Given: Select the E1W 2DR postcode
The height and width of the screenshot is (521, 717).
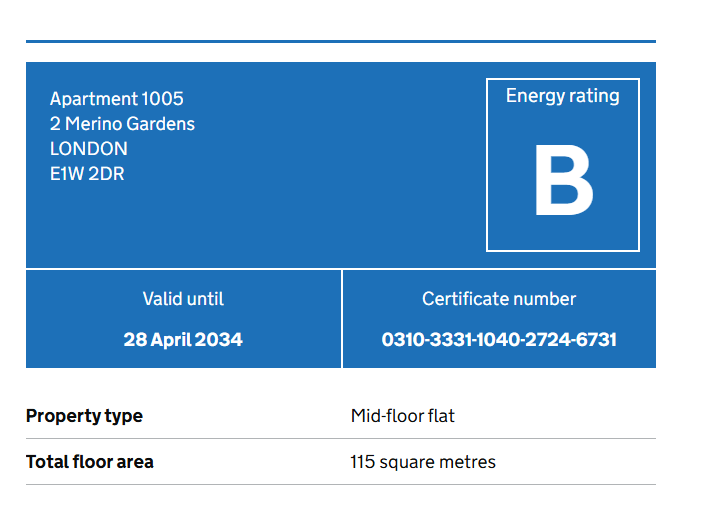Looking at the screenshot, I should coord(87,174).
